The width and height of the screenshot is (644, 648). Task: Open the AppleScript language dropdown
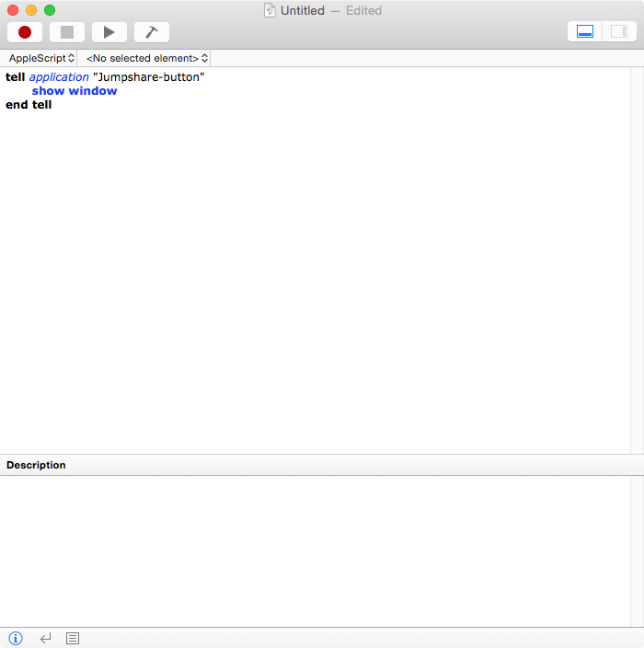point(41,58)
